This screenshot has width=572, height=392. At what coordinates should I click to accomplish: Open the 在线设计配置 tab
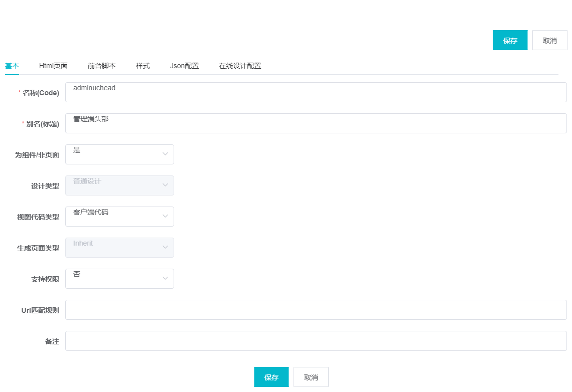(240, 66)
